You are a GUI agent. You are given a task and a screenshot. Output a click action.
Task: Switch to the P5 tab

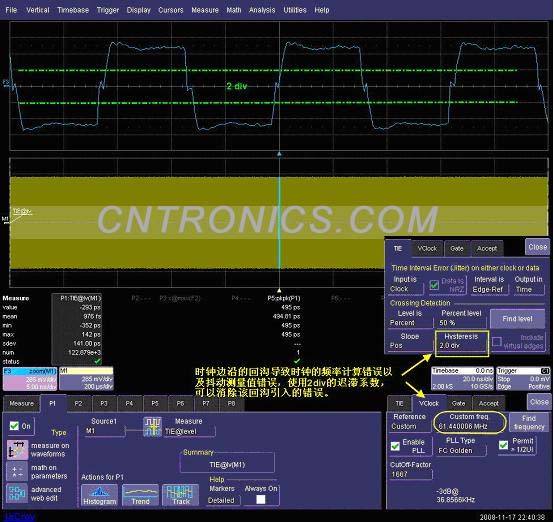155,403
